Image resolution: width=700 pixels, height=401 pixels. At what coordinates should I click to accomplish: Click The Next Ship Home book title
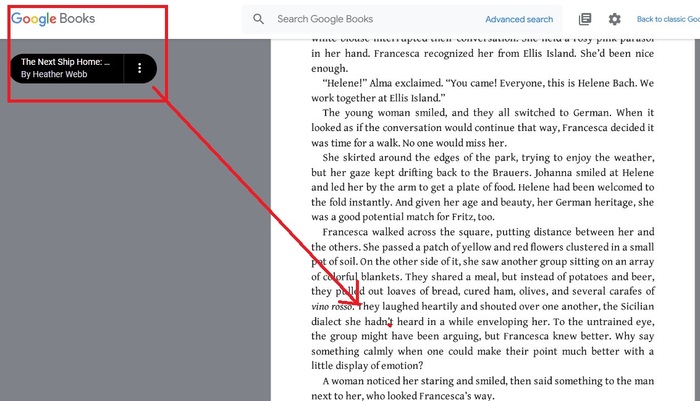[65, 62]
